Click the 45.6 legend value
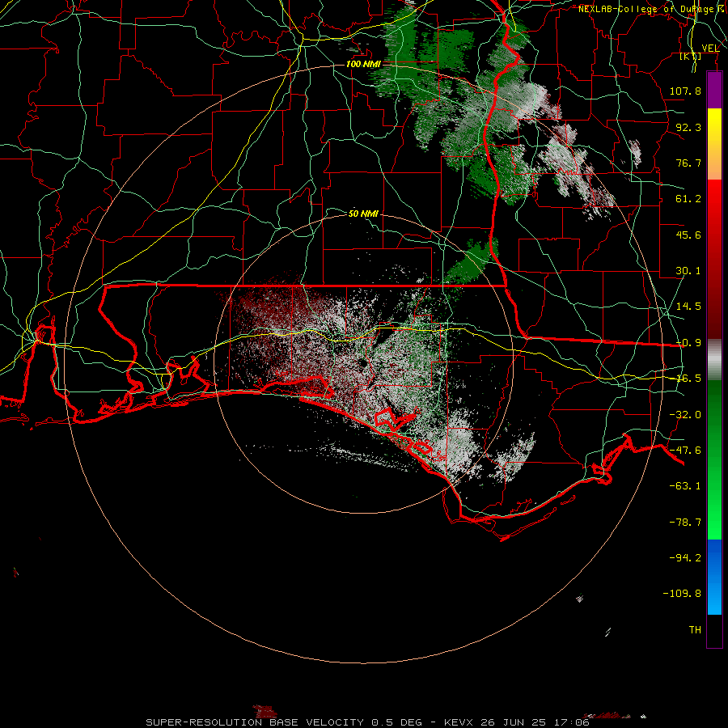The image size is (728, 728). [x=688, y=235]
